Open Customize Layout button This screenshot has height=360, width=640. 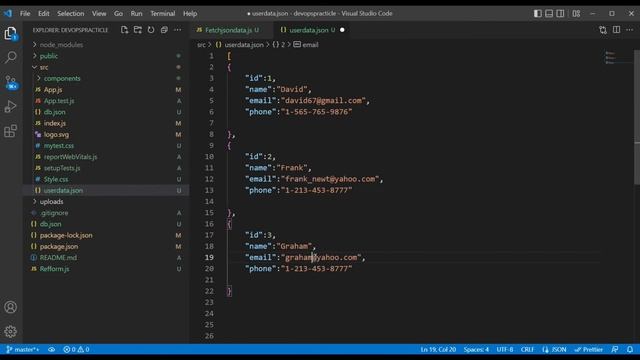(576, 13)
